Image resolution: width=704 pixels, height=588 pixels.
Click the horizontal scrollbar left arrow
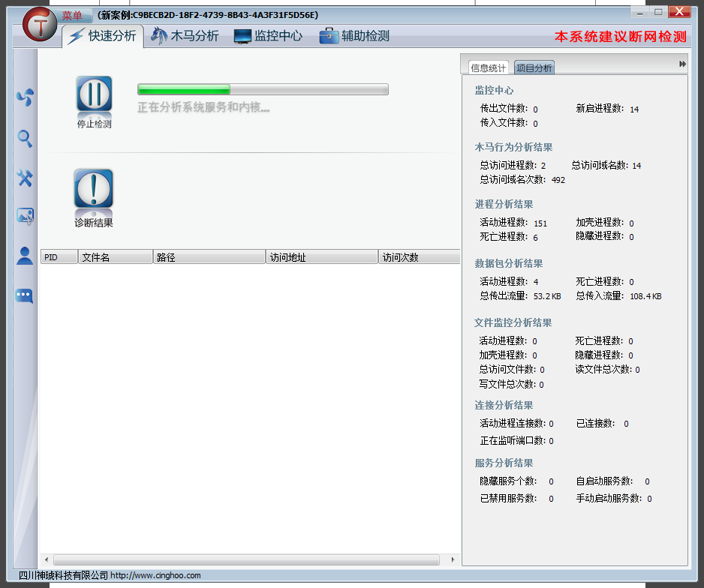(47, 559)
